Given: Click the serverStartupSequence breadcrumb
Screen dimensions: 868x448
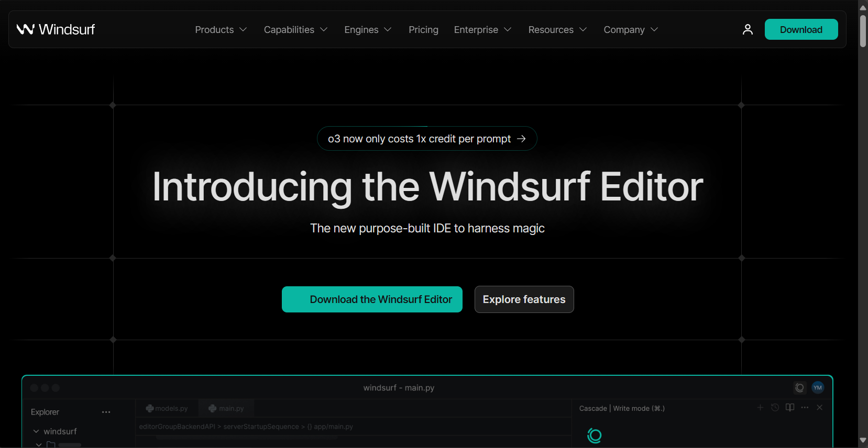Looking at the screenshot, I should pos(261,427).
